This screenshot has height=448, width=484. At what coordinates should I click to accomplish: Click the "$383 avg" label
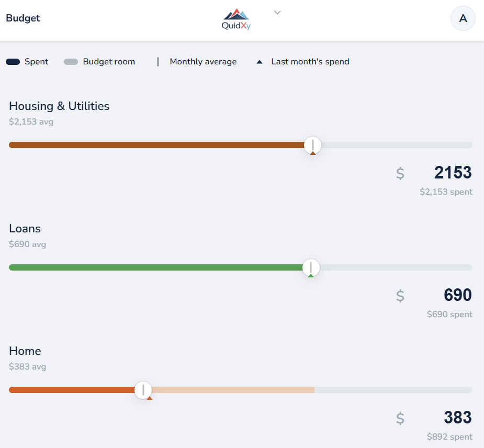pos(28,367)
